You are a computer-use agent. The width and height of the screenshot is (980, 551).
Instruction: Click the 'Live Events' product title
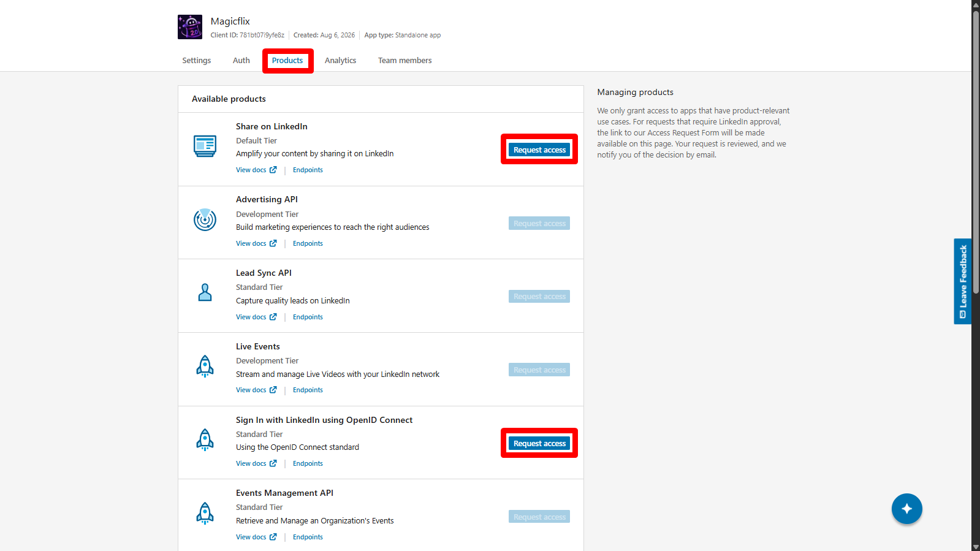tap(258, 346)
